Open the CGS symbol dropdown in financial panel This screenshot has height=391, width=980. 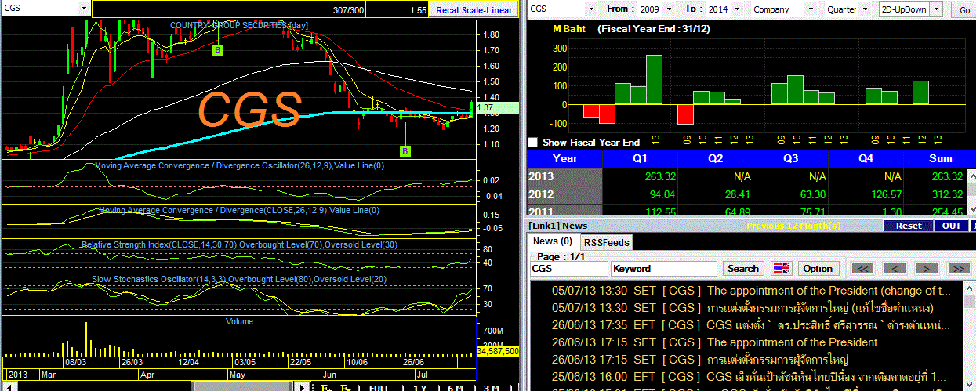pos(591,9)
